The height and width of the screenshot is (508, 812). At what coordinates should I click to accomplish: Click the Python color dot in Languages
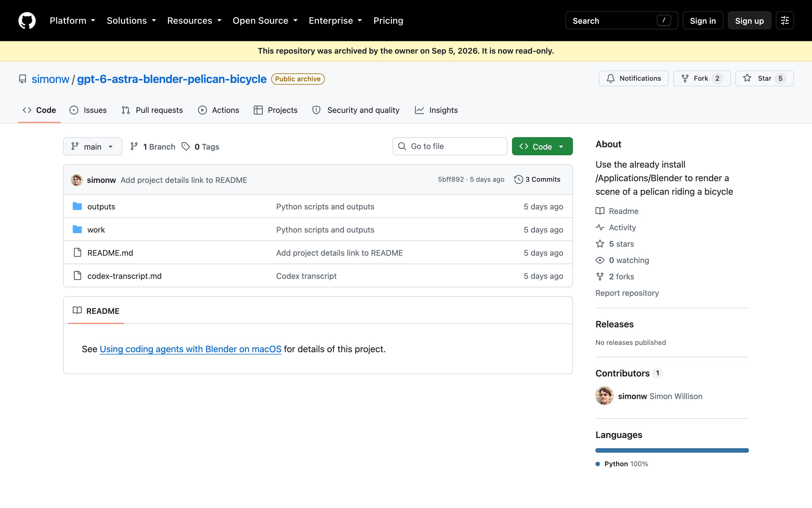click(598, 464)
